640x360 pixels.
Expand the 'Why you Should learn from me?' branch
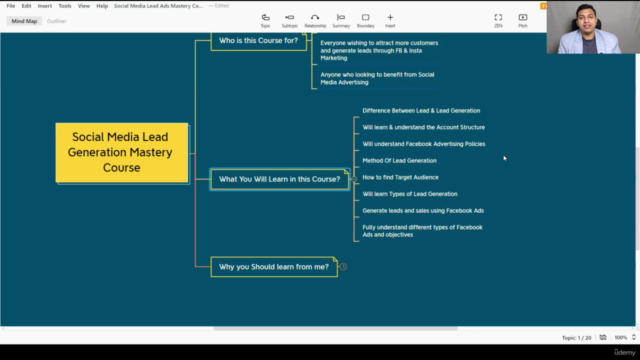tap(343, 267)
